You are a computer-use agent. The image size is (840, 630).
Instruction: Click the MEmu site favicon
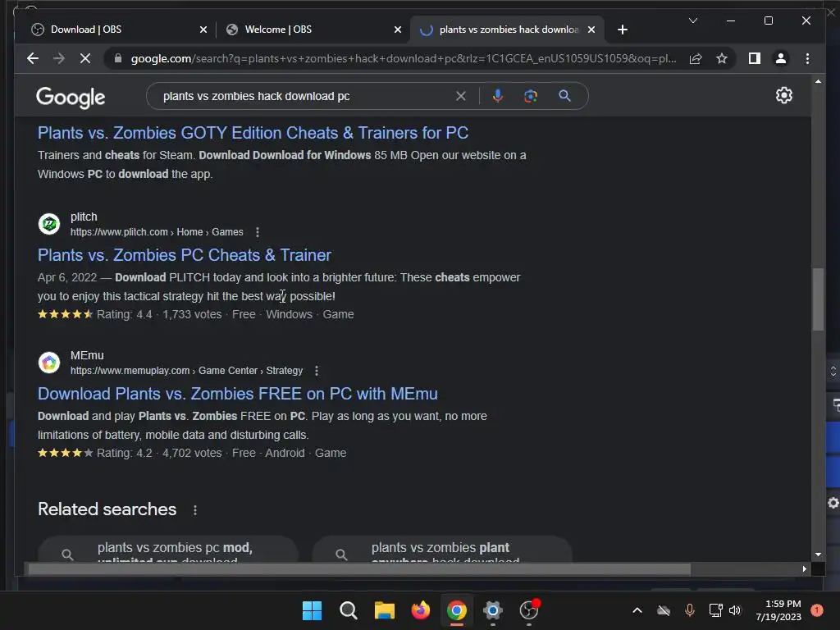coord(49,363)
